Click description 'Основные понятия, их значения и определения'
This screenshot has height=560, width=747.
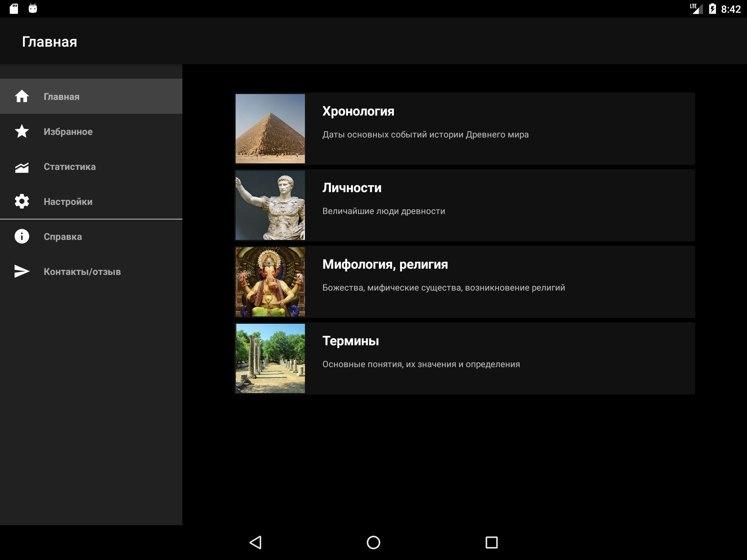[421, 364]
